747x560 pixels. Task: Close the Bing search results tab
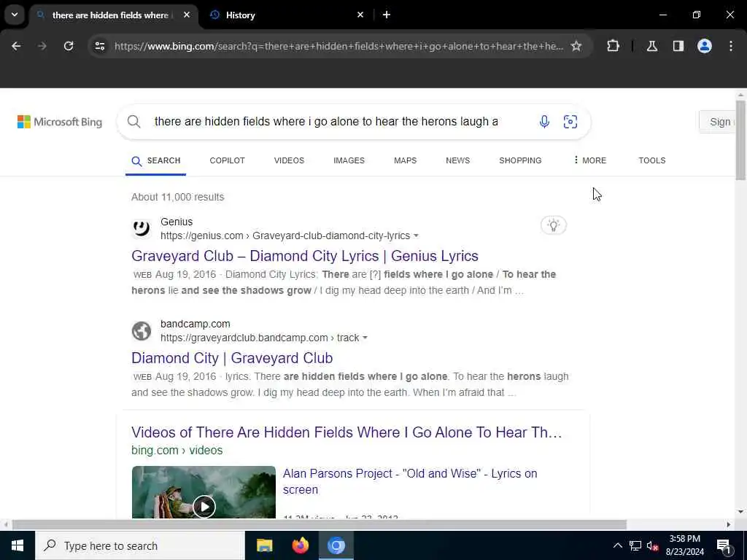tap(187, 15)
